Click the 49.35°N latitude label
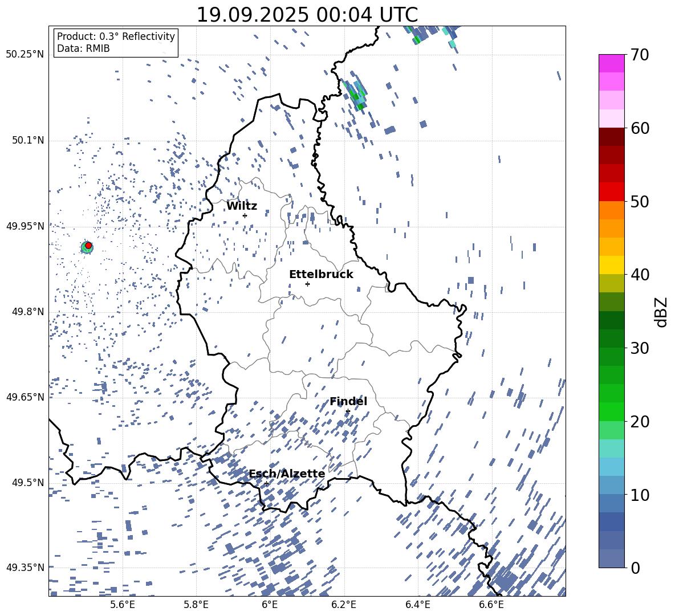The height and width of the screenshot is (616, 675). pyautogui.click(x=25, y=568)
